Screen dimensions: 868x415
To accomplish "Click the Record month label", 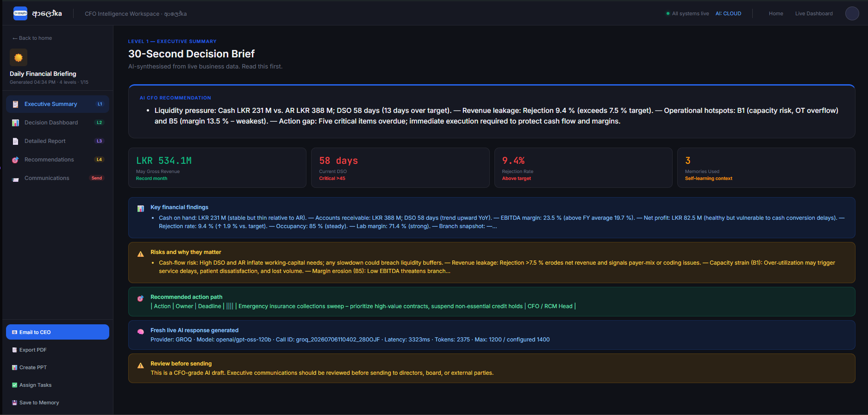I will tap(152, 179).
